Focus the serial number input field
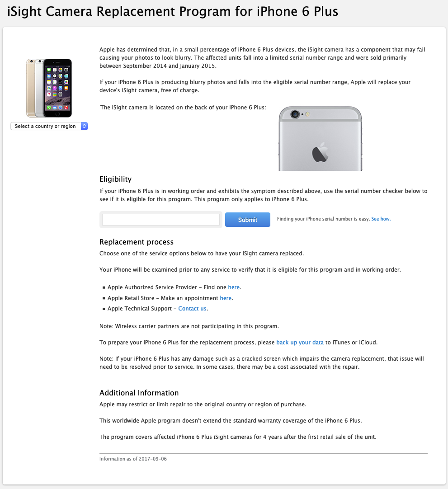448x489 pixels. pyautogui.click(x=161, y=220)
